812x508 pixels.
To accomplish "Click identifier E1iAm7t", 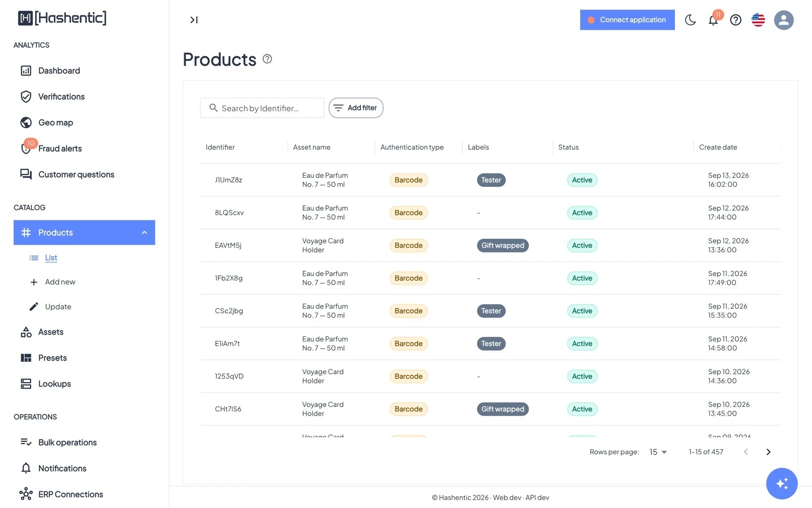I will (x=227, y=344).
